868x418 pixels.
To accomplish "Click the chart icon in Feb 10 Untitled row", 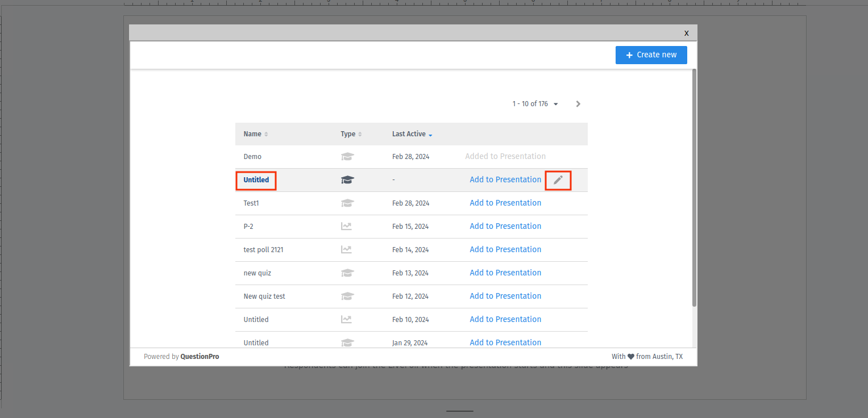I will (x=346, y=319).
